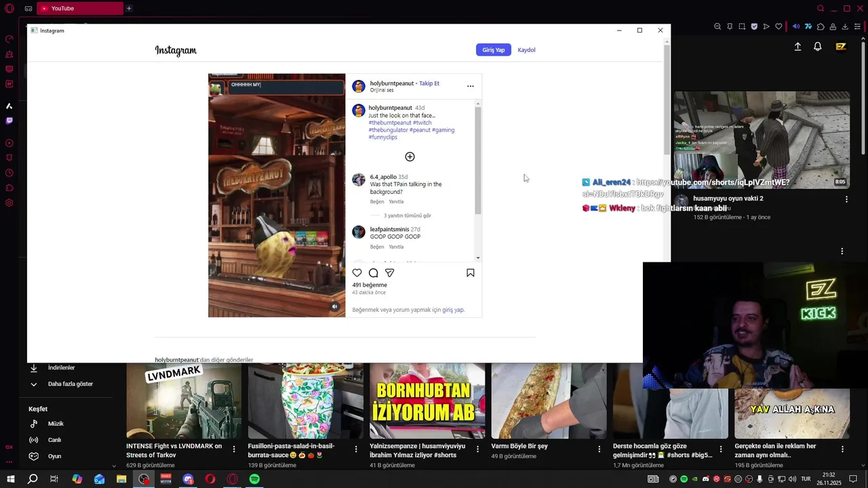This screenshot has height=488, width=868.
Task: Click the Instagram window vertical scrollbar
Action: tap(667, 100)
